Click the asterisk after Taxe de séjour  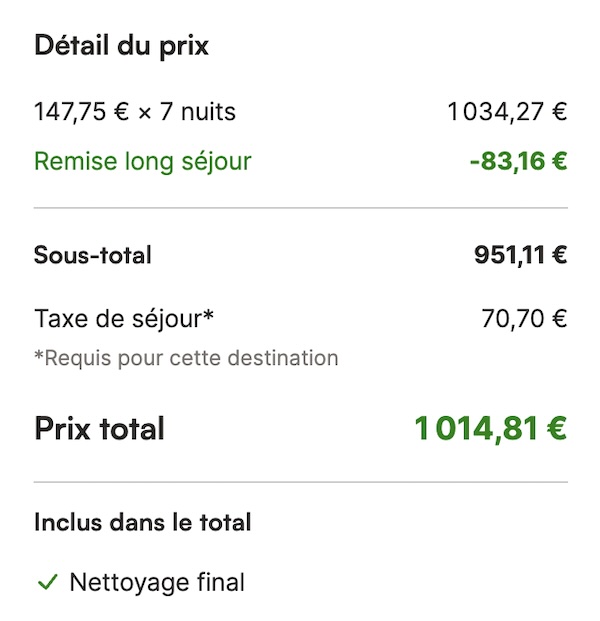(208, 314)
